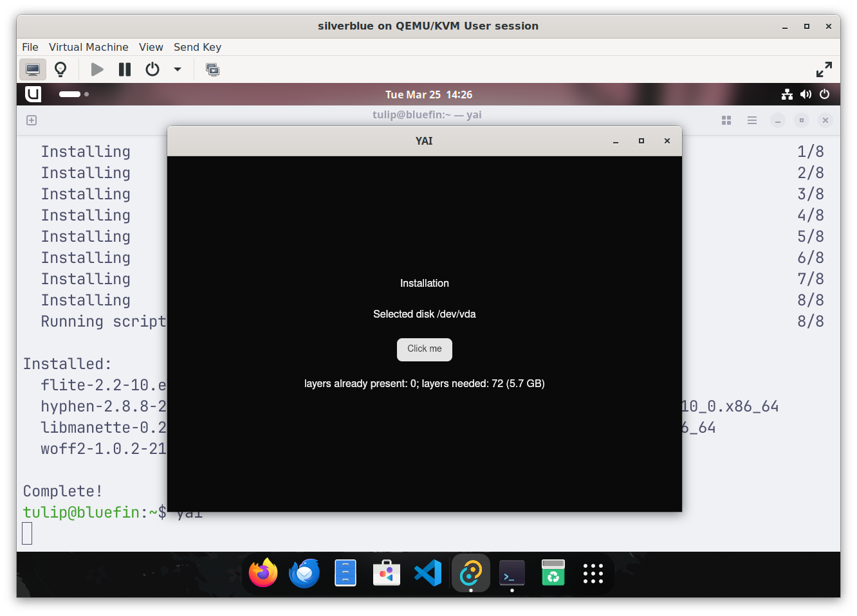Minimize the terminal window
This screenshot has height=616, width=857.
778,120
